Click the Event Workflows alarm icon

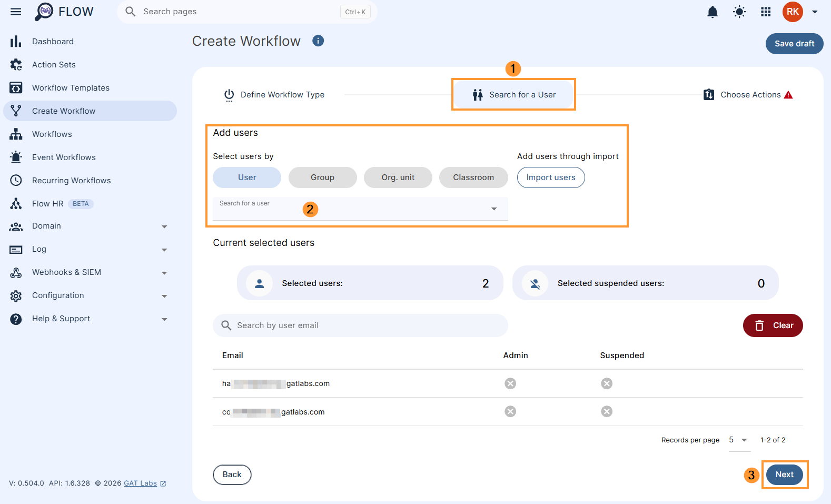[16, 157]
